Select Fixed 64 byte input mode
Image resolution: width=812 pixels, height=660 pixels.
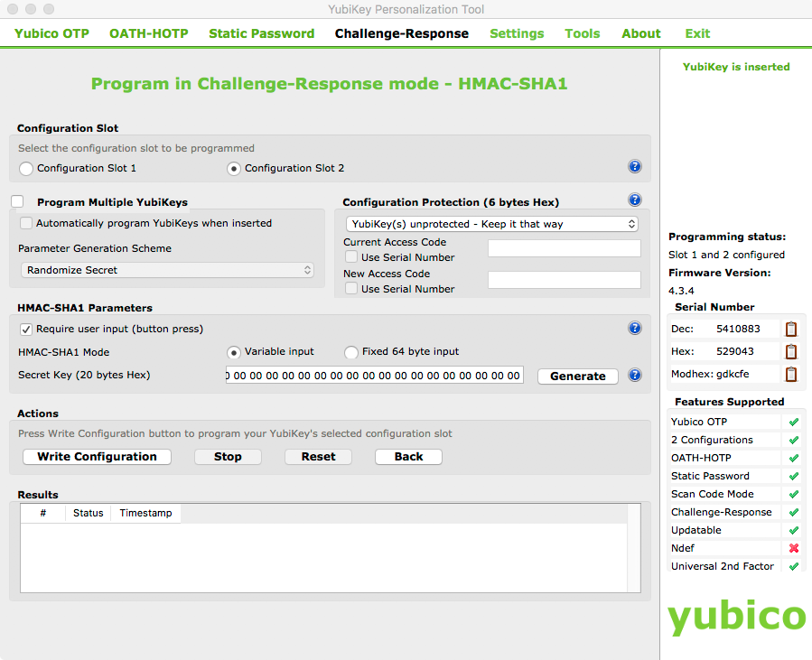[x=351, y=352]
